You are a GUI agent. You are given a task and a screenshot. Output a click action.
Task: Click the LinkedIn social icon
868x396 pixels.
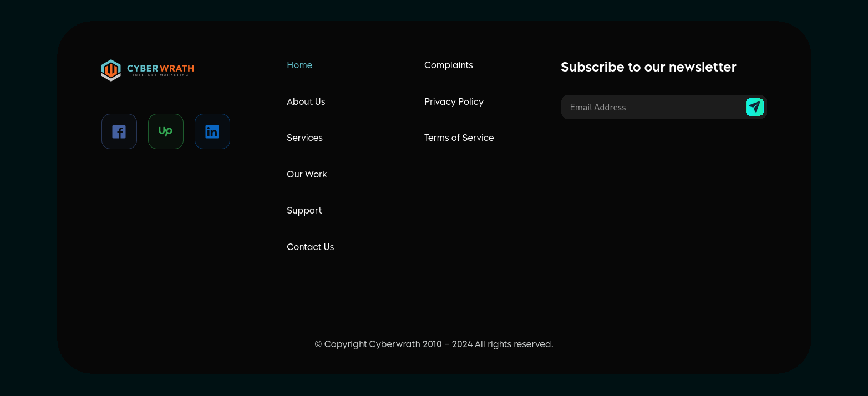pos(212,131)
